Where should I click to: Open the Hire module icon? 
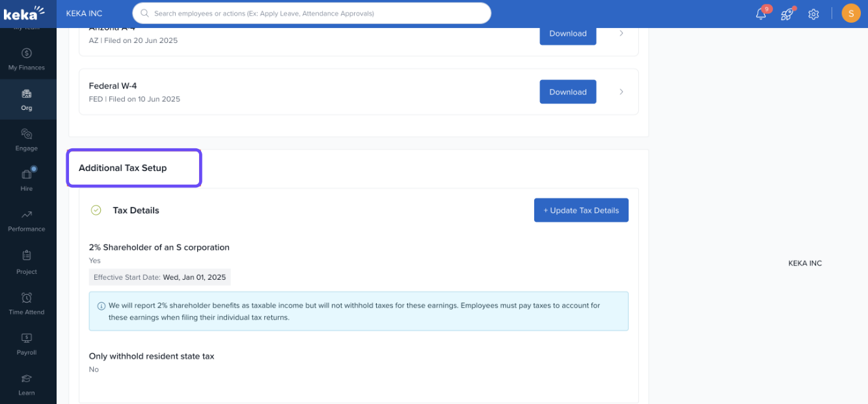coord(27,180)
